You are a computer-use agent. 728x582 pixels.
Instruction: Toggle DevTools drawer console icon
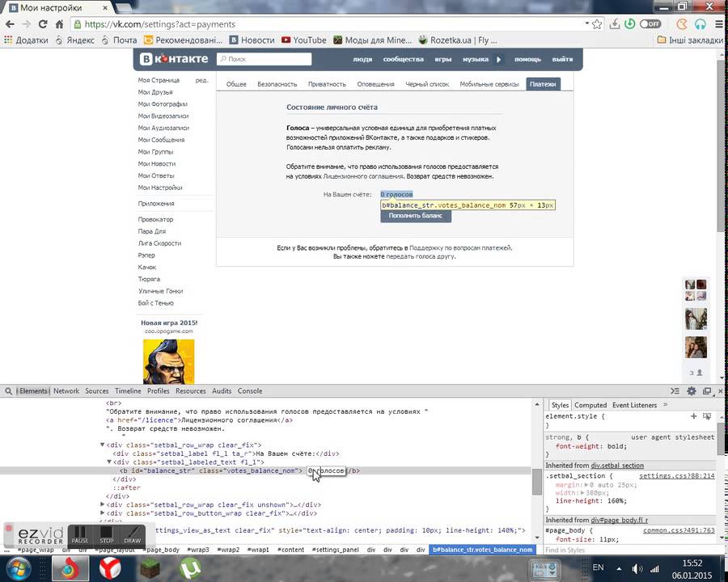(675, 391)
